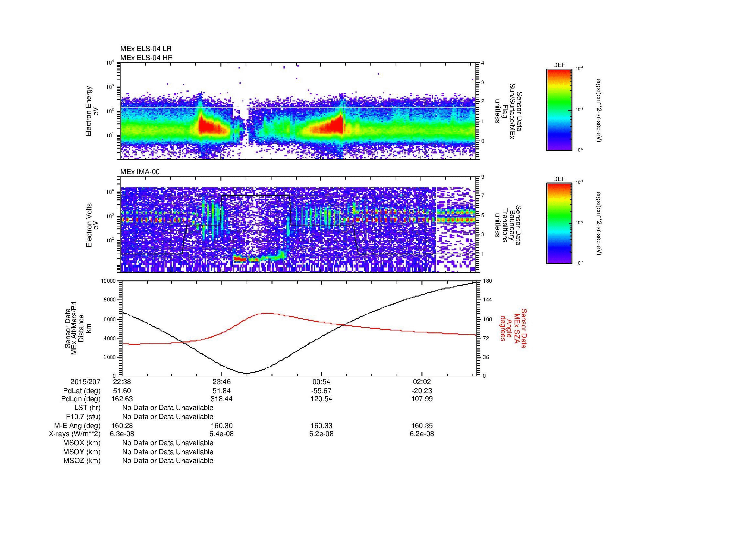Screen dimensions: 756x534
Task: Click 'No Data or Data Unavailable' in MSOX row
Action: point(168,443)
